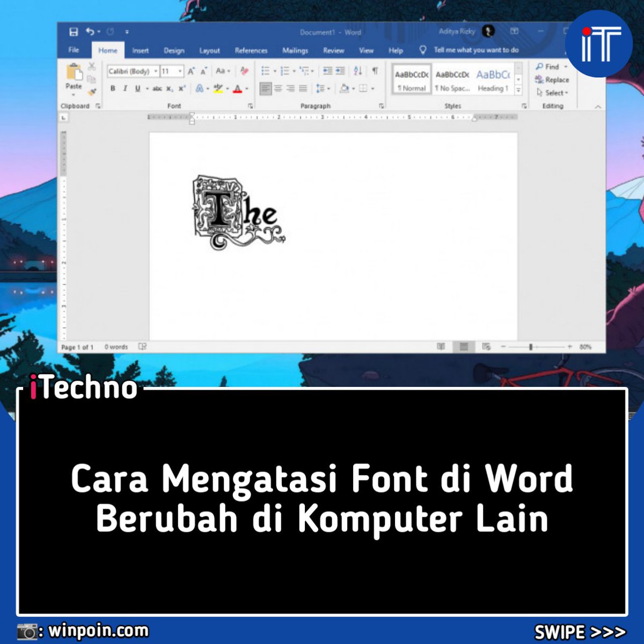
Task: Toggle Underline formatting
Action: (137, 89)
